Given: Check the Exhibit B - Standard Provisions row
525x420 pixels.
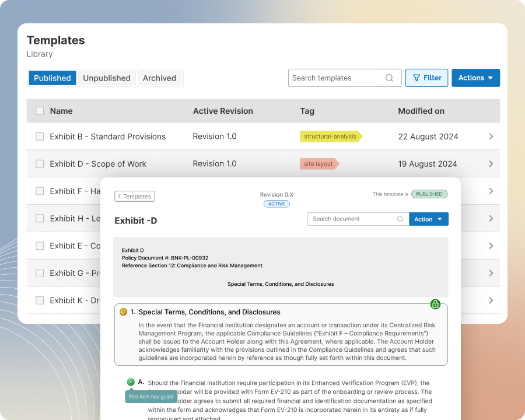Looking at the screenshot, I should tap(40, 136).
